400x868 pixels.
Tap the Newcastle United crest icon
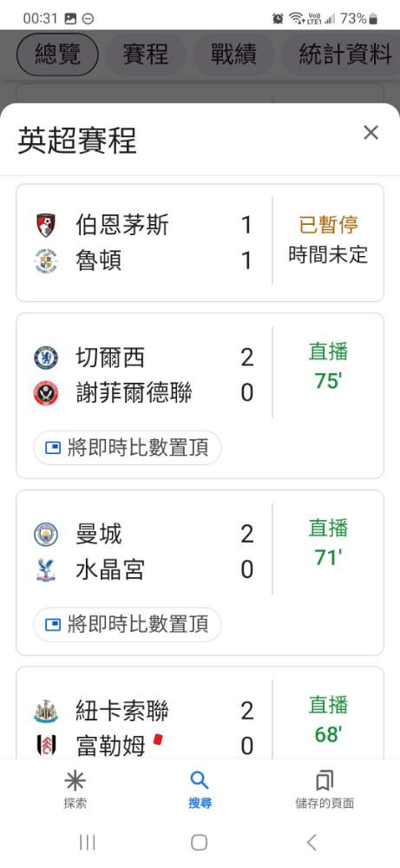[46, 712]
